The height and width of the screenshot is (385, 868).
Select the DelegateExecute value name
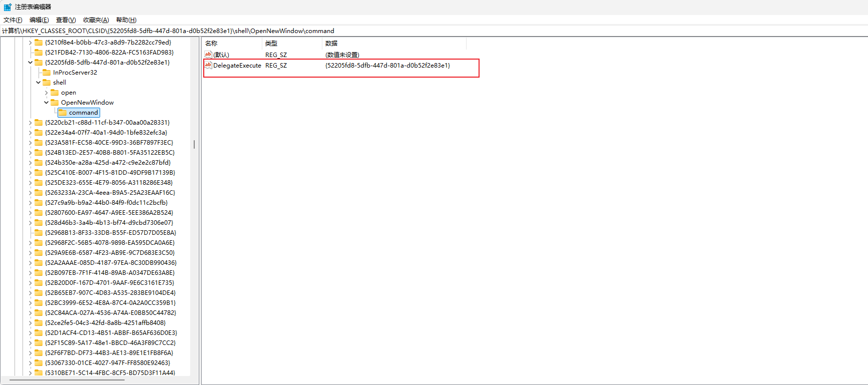(x=237, y=66)
